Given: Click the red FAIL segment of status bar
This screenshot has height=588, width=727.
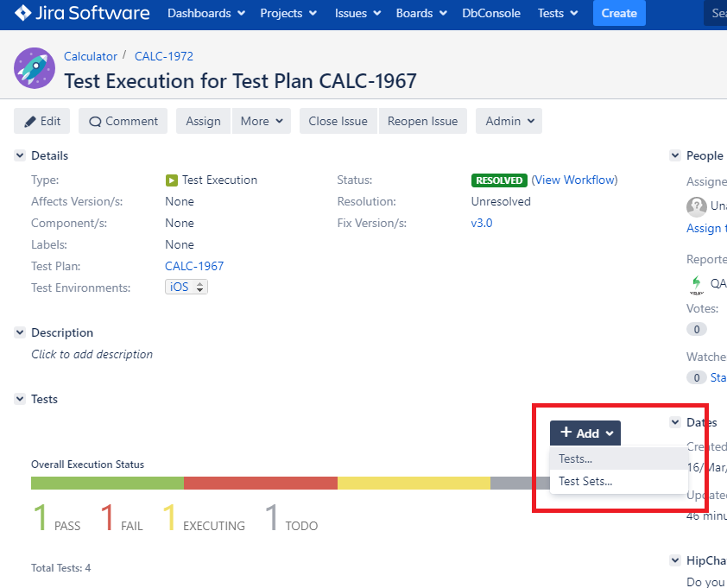Looking at the screenshot, I should [x=261, y=483].
